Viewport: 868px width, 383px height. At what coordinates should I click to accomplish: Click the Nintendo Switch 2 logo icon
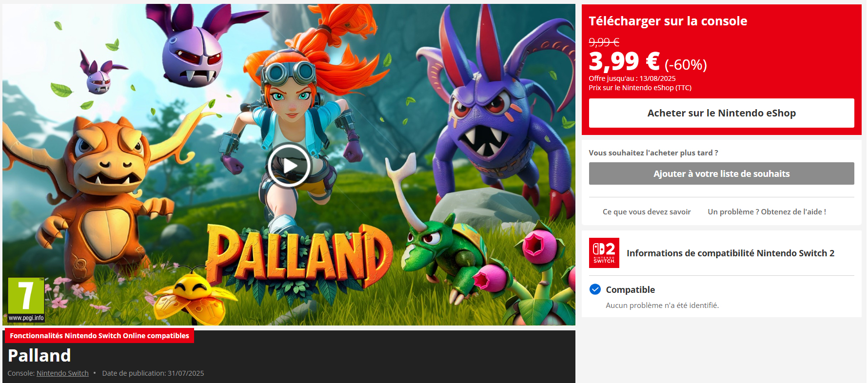point(604,253)
